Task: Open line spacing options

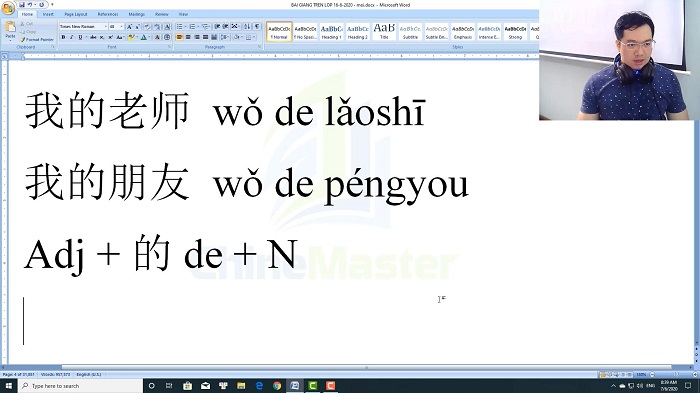Action: [x=225, y=38]
